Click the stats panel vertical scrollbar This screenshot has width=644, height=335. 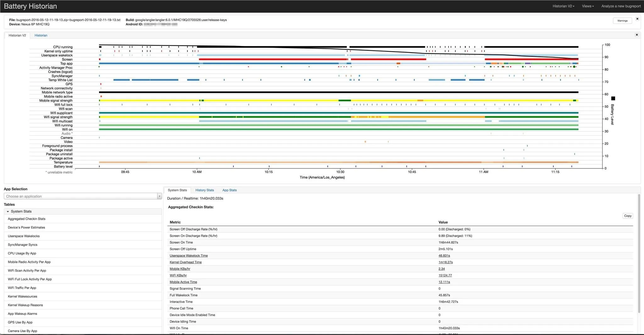639,253
